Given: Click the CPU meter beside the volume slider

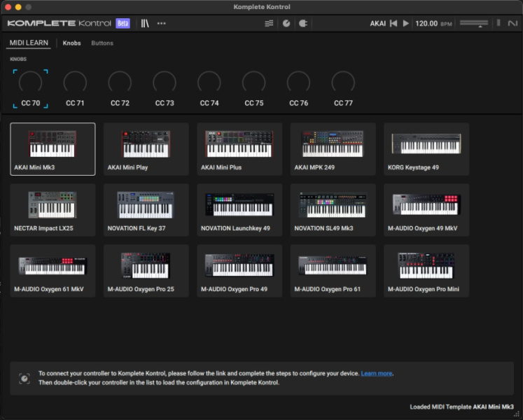Looking at the screenshot, I should click(498, 22).
